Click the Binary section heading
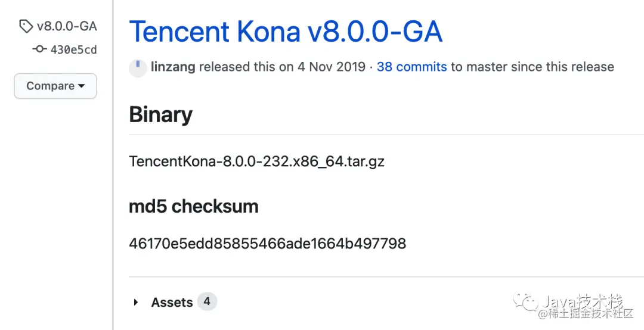The width and height of the screenshot is (644, 330). point(160,114)
